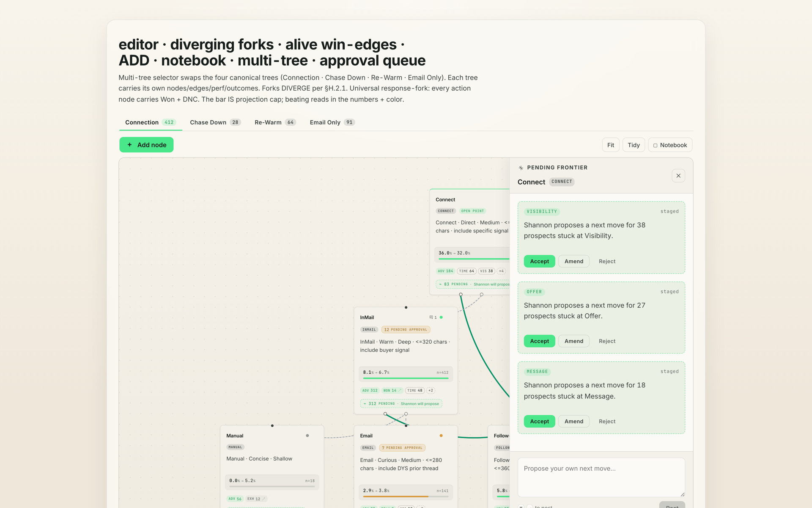The image size is (812, 508).
Task: Accept the Message proposal
Action: coord(540,421)
